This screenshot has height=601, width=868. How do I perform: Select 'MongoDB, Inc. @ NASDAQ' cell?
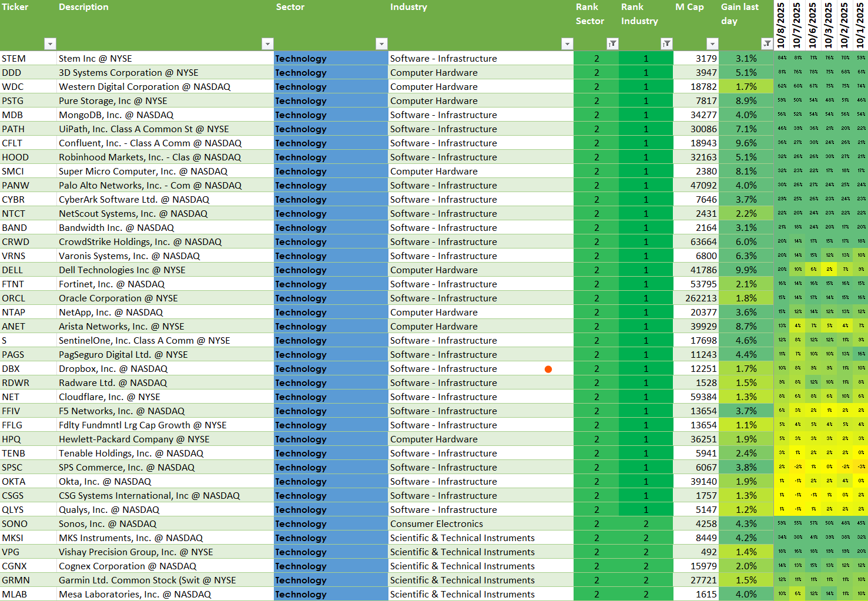pyautogui.click(x=165, y=115)
